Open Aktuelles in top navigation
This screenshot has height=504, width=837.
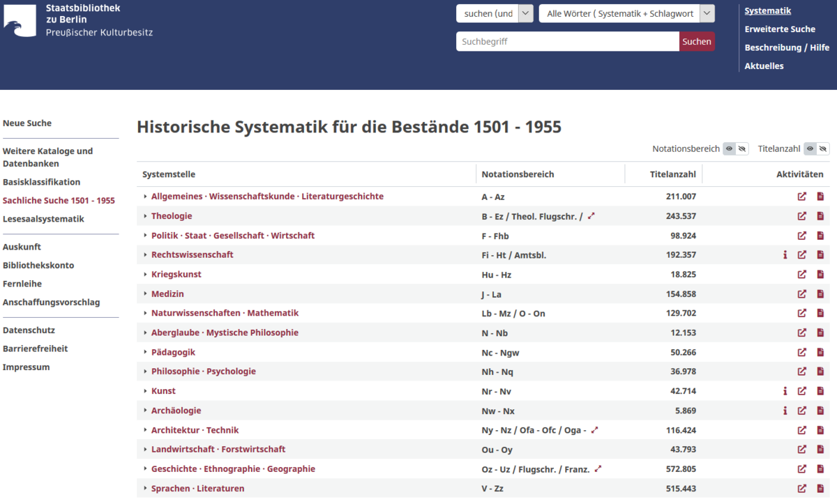(x=764, y=66)
